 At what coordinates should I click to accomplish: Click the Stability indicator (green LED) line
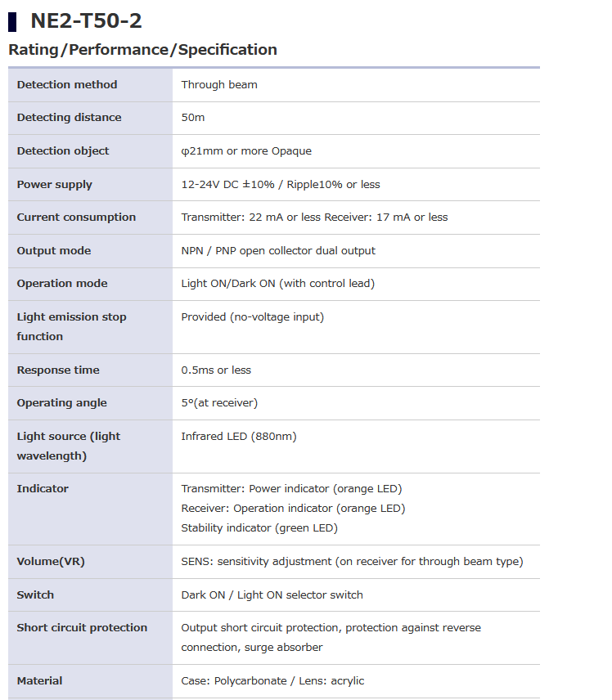259,528
